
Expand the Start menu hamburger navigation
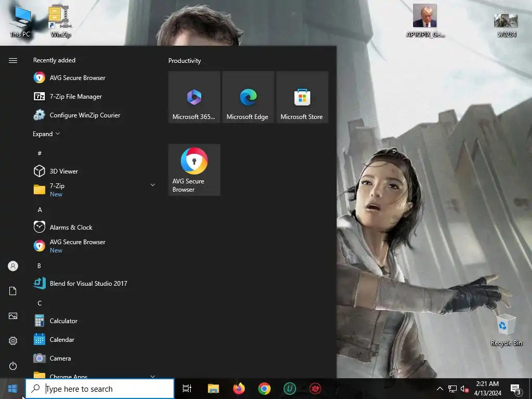tap(13, 60)
